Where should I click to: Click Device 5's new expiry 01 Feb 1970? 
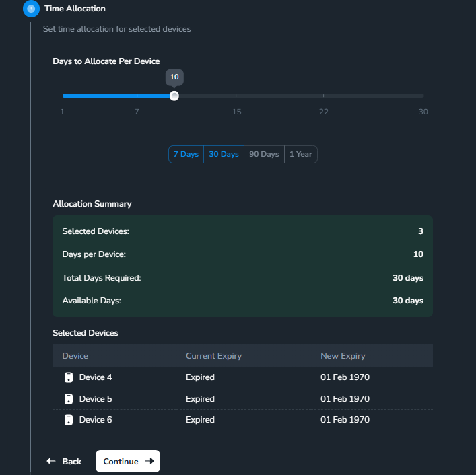(345, 399)
